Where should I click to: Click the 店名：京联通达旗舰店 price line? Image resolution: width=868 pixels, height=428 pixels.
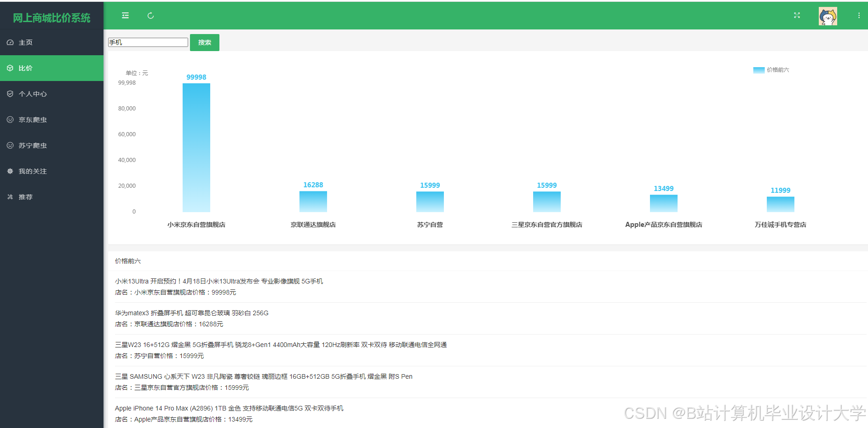(169, 324)
